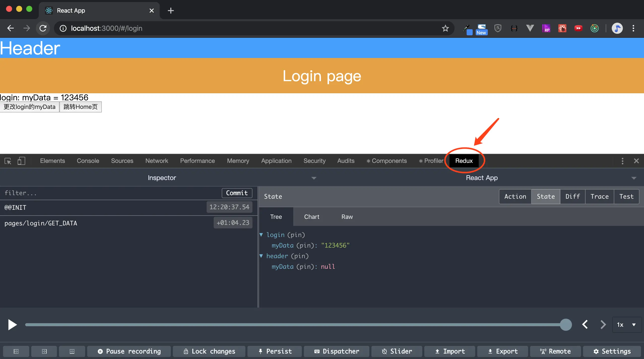Select the @@INIT action row
This screenshot has width=644, height=359.
128,207
